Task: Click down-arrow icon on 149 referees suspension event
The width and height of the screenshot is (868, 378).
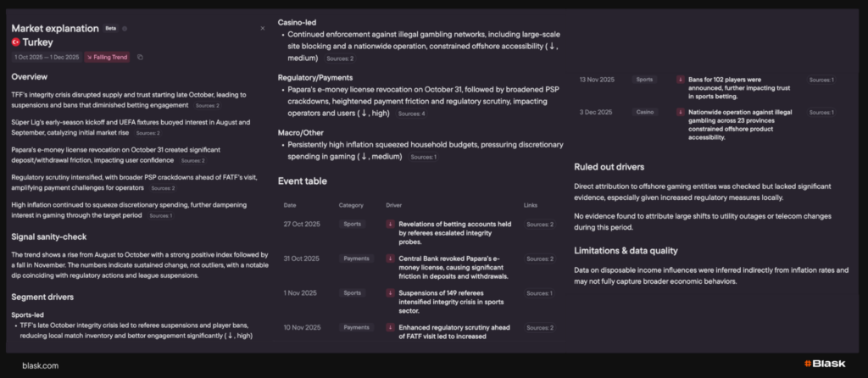Action: pyautogui.click(x=391, y=293)
